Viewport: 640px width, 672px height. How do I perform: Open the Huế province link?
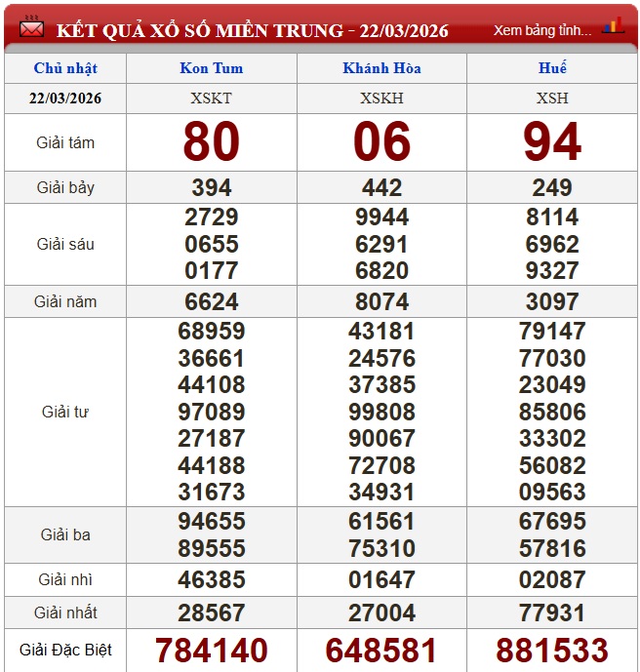tap(551, 68)
